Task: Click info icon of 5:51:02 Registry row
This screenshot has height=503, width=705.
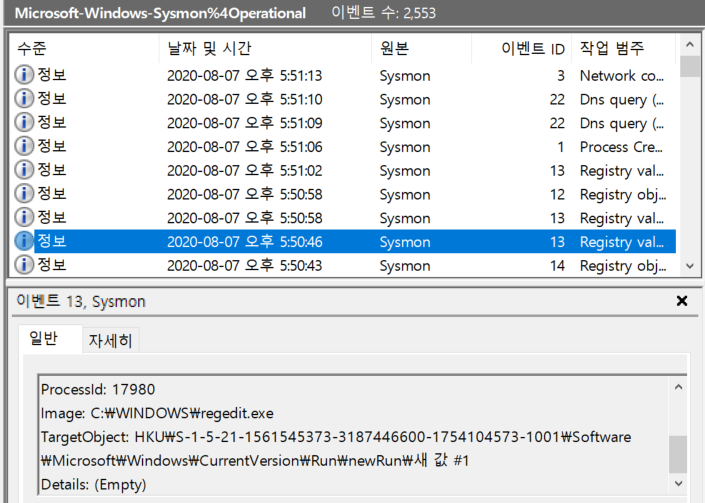Action: coord(24,170)
